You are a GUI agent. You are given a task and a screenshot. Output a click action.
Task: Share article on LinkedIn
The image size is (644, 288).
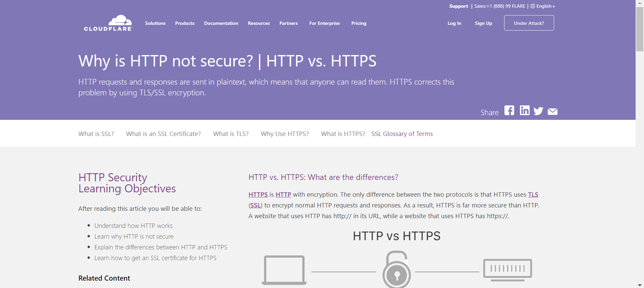[x=525, y=110]
